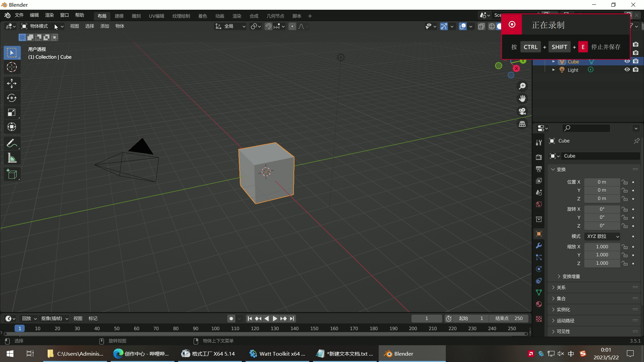Image resolution: width=644 pixels, height=362 pixels.
Task: Open the 标记 timeline menu
Action: (93, 318)
